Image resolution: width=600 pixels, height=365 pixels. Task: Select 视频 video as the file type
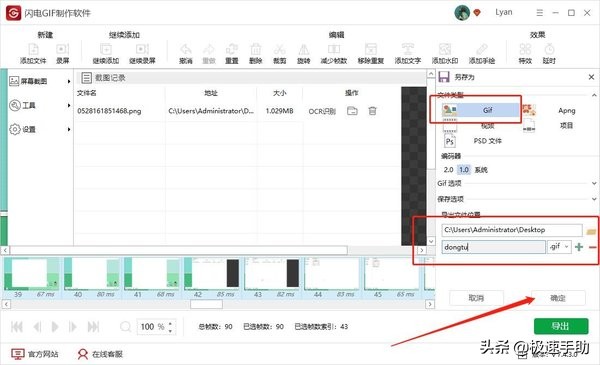pyautogui.click(x=488, y=125)
